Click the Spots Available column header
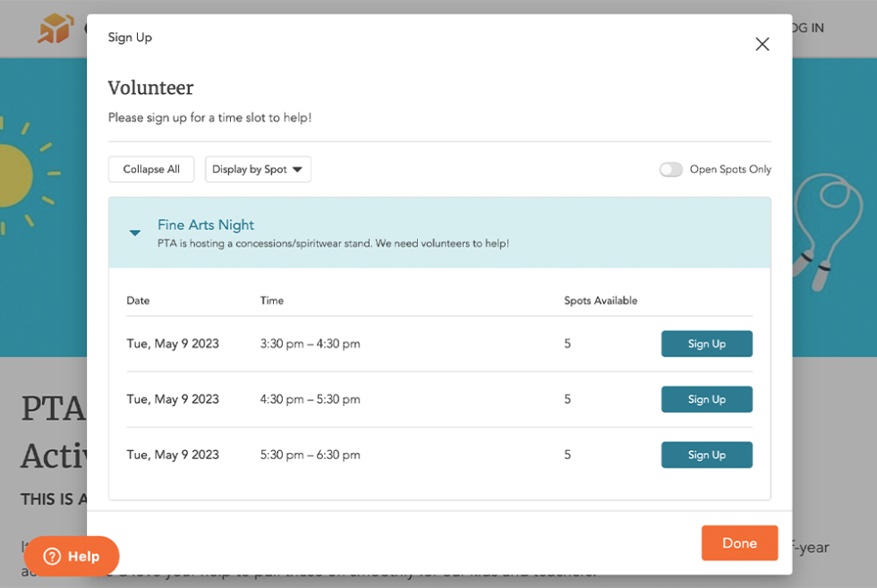 (600, 301)
